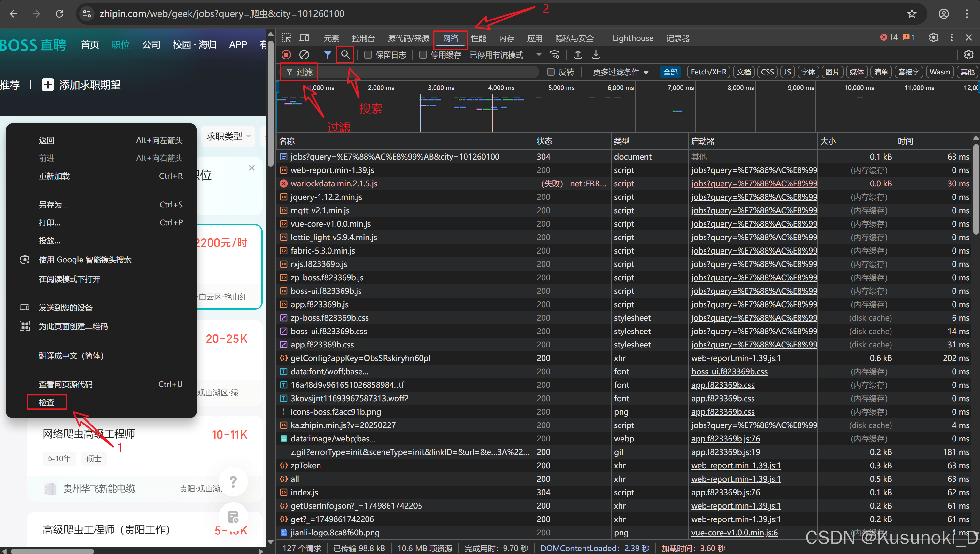Click the horizontal scrollbar at page bottom
The image size is (980, 554).
(x=52, y=551)
